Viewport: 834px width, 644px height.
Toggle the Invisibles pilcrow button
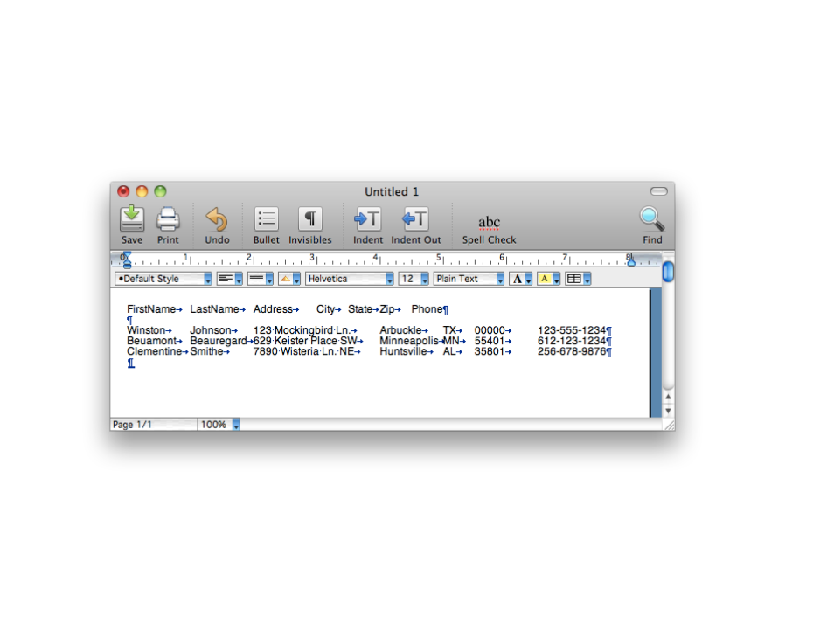[310, 219]
